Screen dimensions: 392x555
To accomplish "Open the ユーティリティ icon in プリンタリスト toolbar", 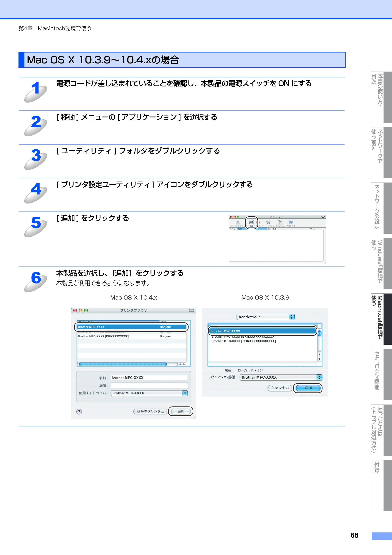I will click(268, 223).
